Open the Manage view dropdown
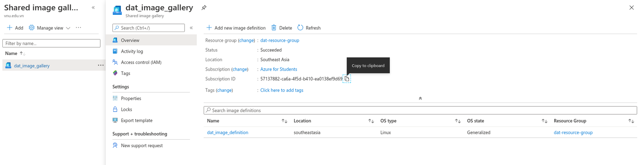 50,28
